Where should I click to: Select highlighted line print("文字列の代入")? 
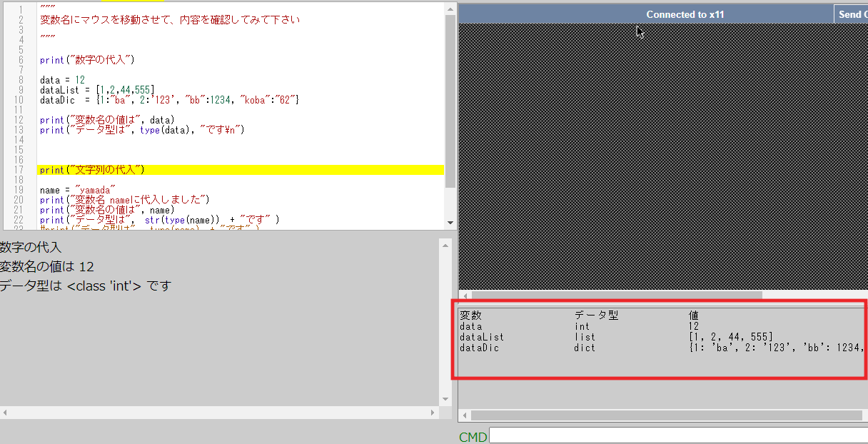(x=240, y=170)
